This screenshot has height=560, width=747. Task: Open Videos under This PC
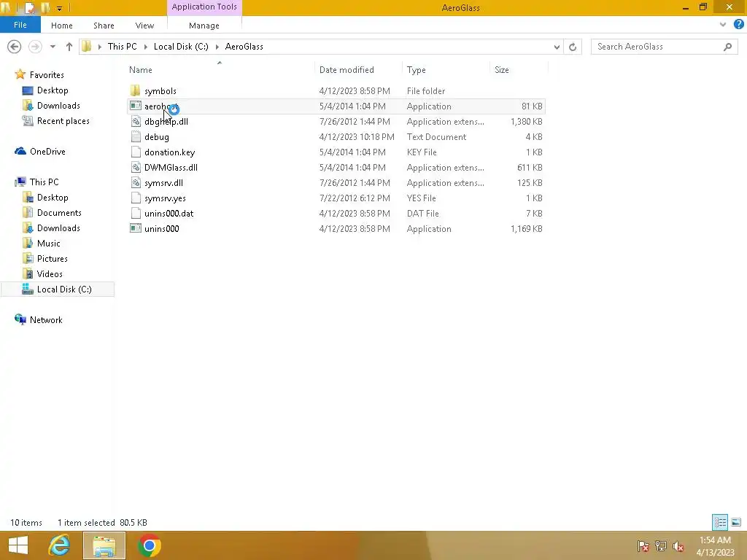(50, 274)
